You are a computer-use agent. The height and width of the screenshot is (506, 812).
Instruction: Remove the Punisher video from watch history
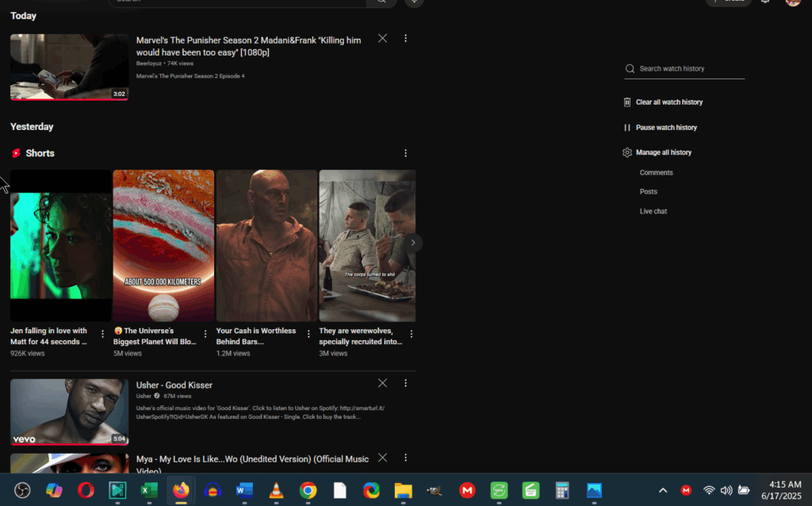[382, 38]
